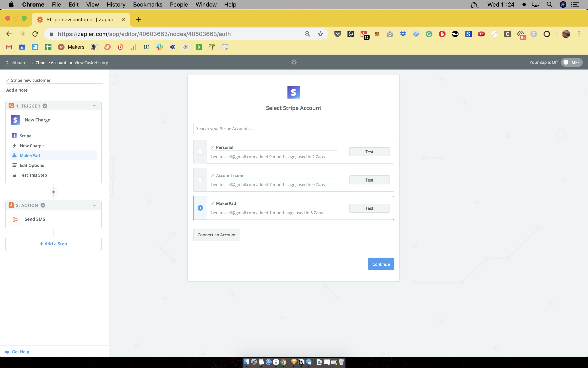
Task: Open the Apple menu
Action: click(11, 4)
